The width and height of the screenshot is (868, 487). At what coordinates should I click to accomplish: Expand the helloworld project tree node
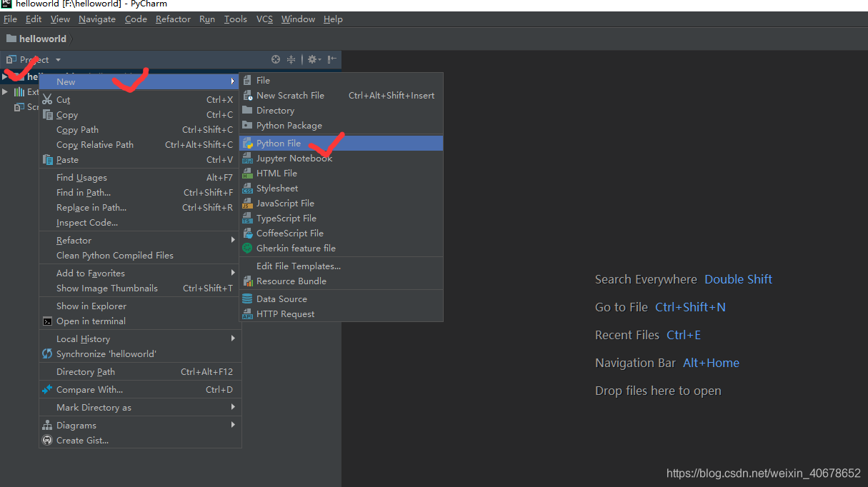click(6, 76)
